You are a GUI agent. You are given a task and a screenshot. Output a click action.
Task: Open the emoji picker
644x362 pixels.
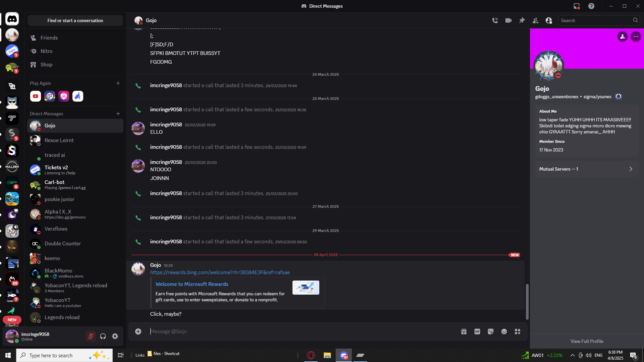tap(504, 331)
